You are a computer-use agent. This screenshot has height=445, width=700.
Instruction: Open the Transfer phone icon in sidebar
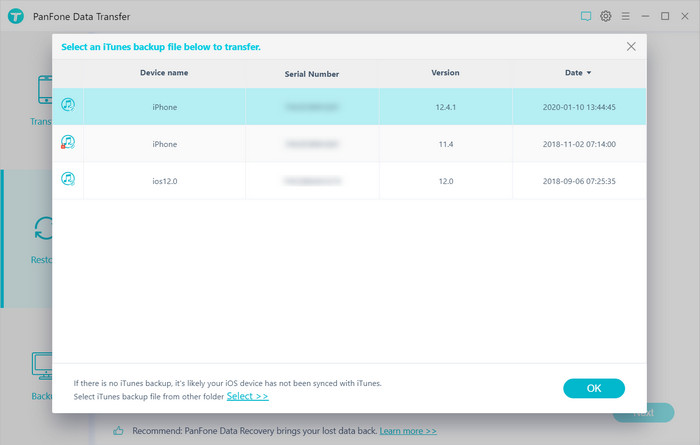point(45,90)
